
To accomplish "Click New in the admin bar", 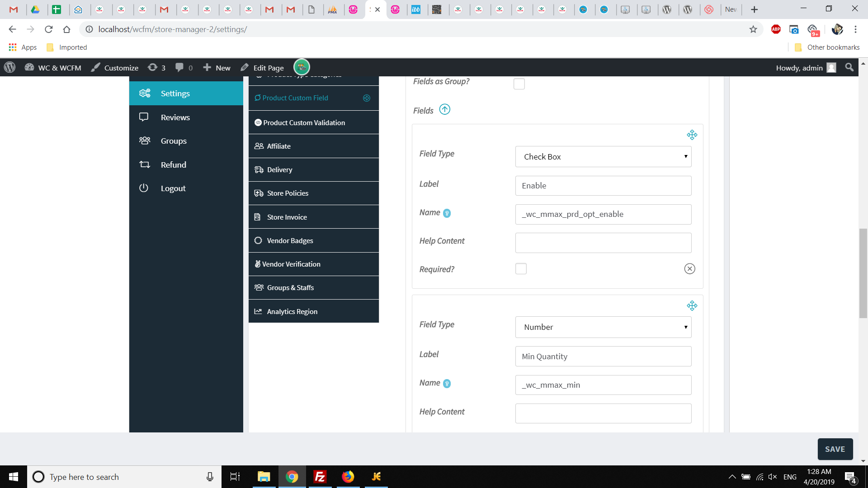I will click(217, 68).
